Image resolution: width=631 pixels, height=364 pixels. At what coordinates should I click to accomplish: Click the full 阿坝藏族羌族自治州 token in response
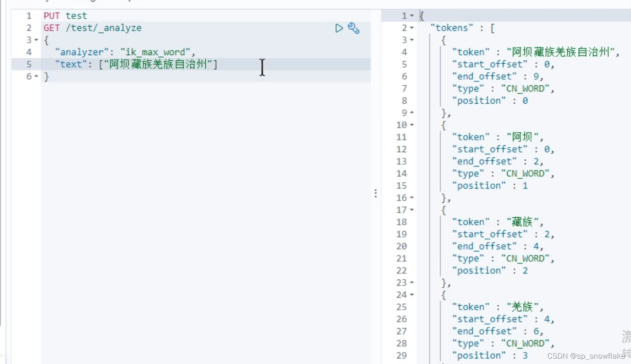coord(561,52)
